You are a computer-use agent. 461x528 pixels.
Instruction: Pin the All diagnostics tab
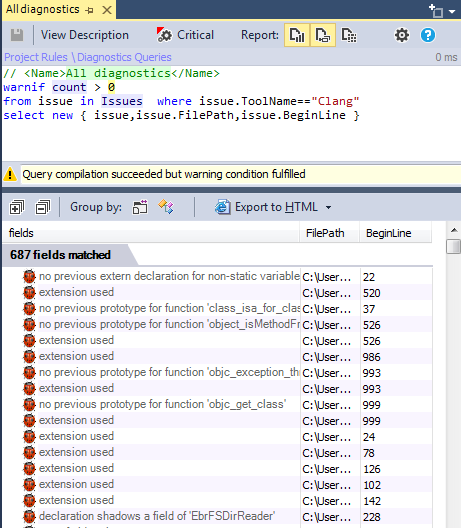pos(89,10)
